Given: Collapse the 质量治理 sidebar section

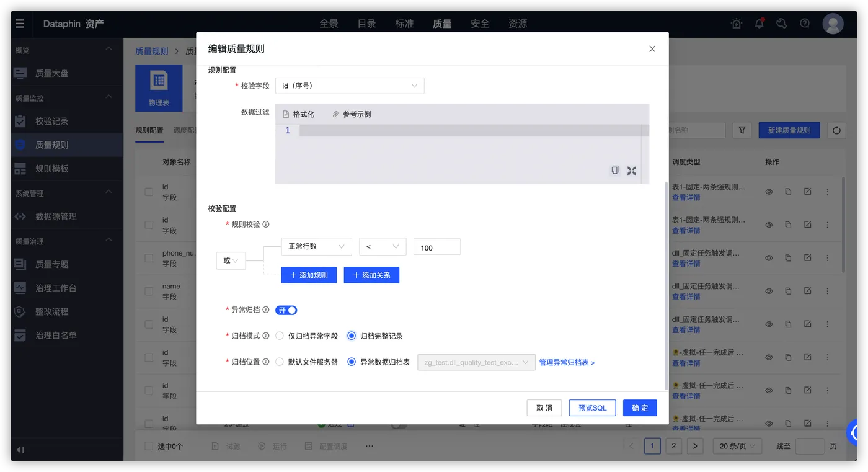Looking at the screenshot, I should click(x=108, y=240).
